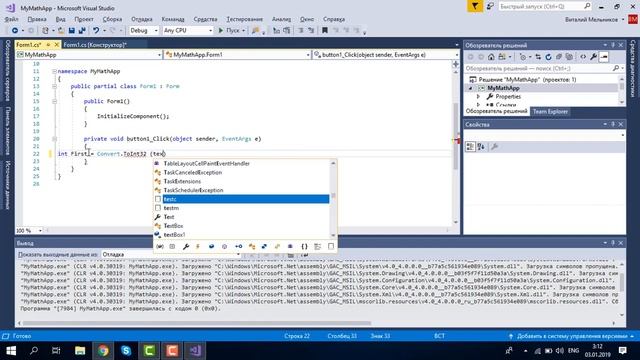Toggle the properties wrench filter in IntelliSense
640x360 pixels.
click(x=186, y=247)
